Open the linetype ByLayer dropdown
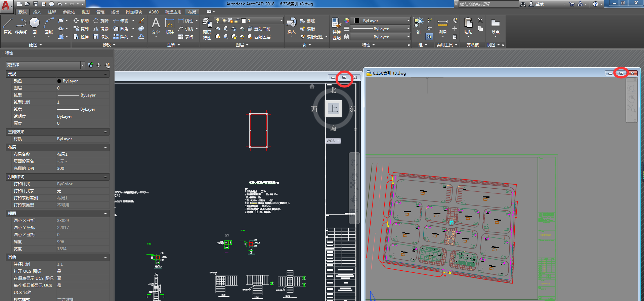 381,37
